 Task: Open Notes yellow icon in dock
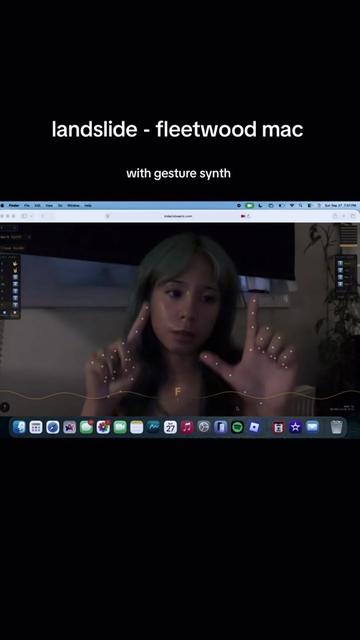coord(137,427)
